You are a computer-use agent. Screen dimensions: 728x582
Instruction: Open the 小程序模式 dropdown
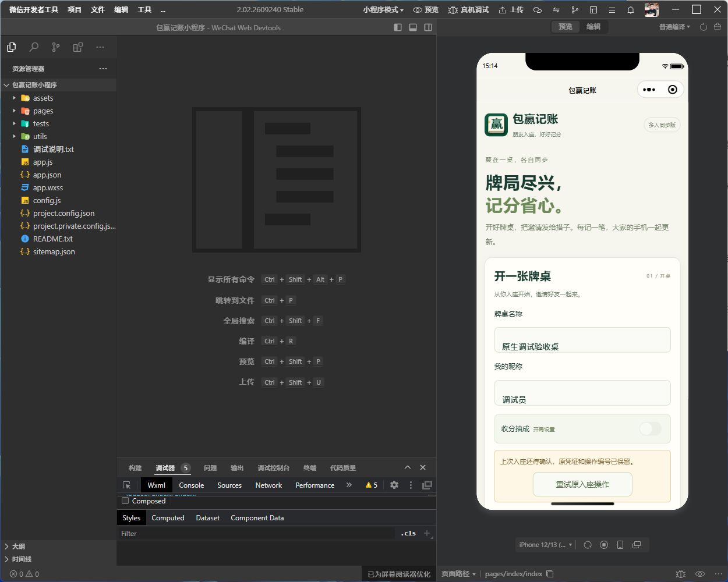click(383, 10)
